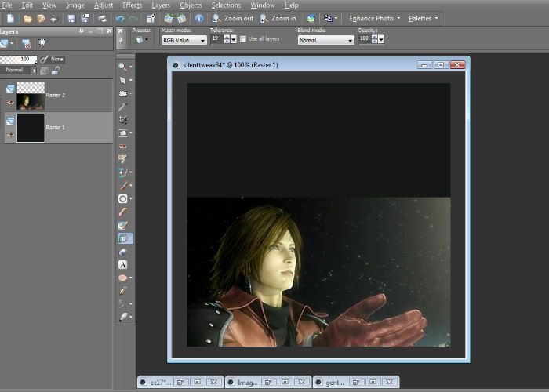Open the Image menu

tap(75, 5)
